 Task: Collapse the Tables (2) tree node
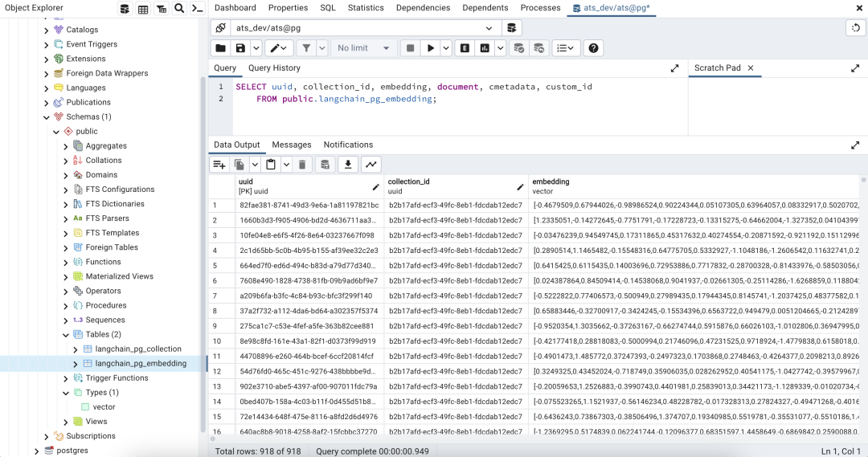pos(65,334)
